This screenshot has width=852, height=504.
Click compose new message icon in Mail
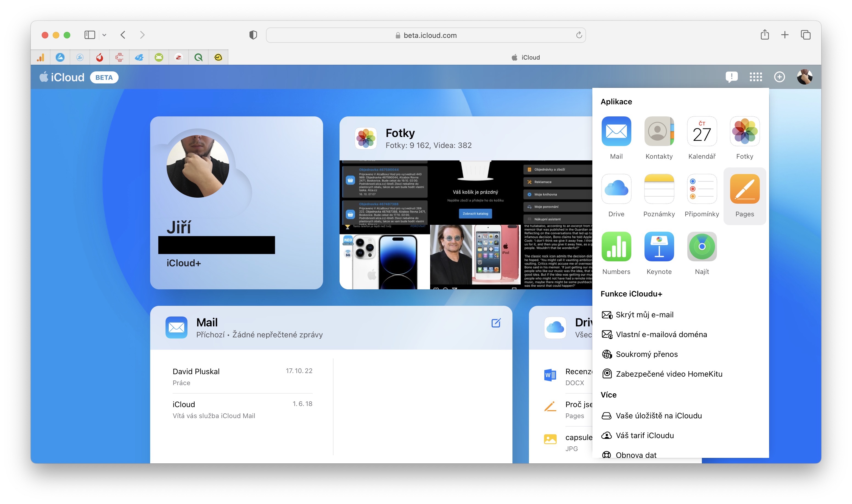[496, 323]
